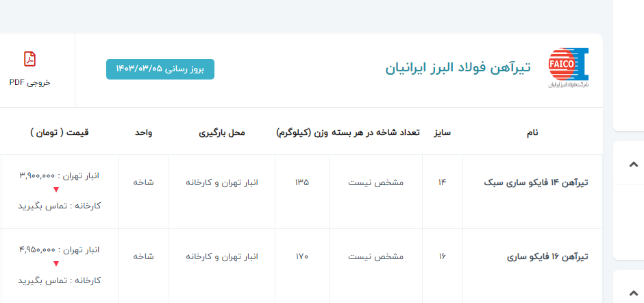644x303 pixels.
Task: Click the سایز column header
Action: pyautogui.click(x=443, y=132)
